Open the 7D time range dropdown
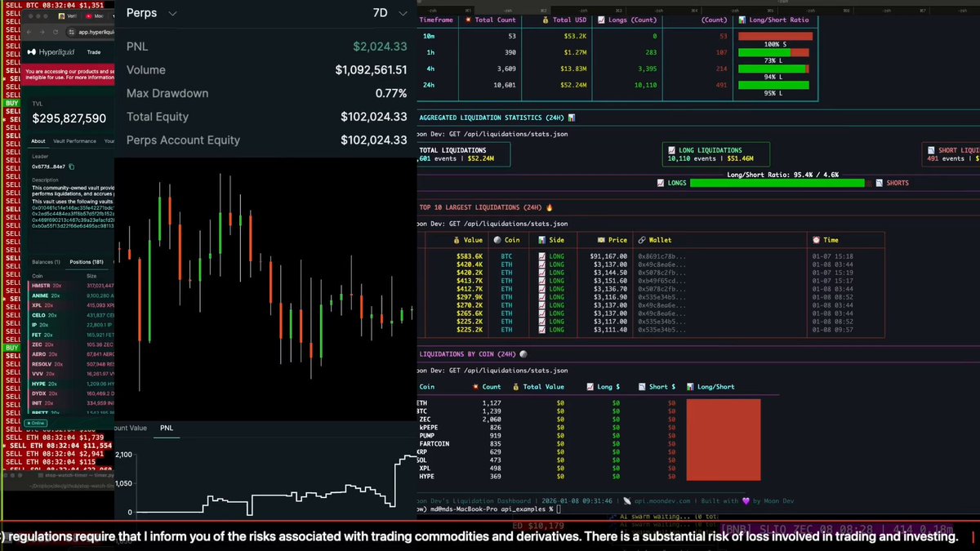The image size is (980, 551). pos(389,13)
